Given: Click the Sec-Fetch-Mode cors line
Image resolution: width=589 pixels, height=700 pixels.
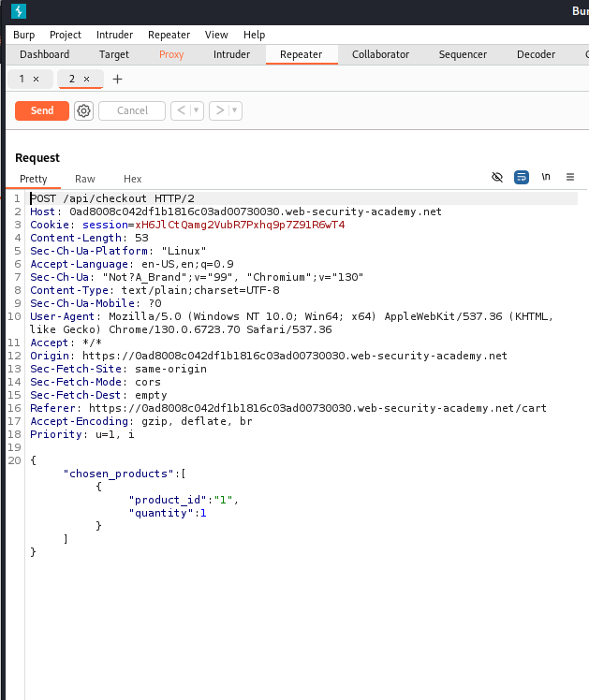Looking at the screenshot, I should click(x=96, y=382).
